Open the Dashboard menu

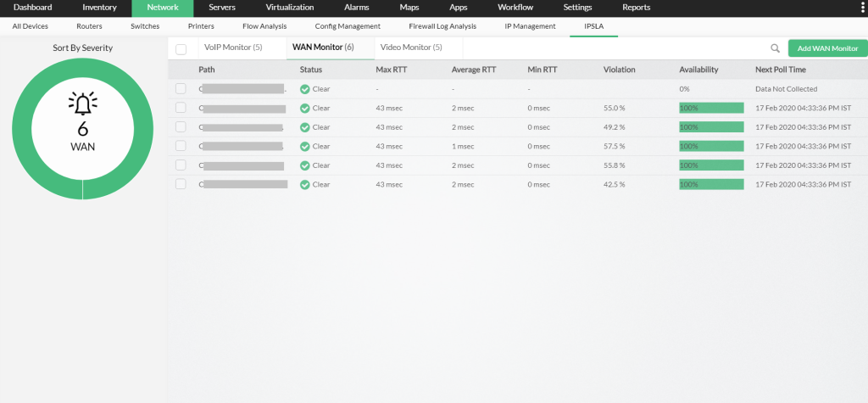coord(33,8)
